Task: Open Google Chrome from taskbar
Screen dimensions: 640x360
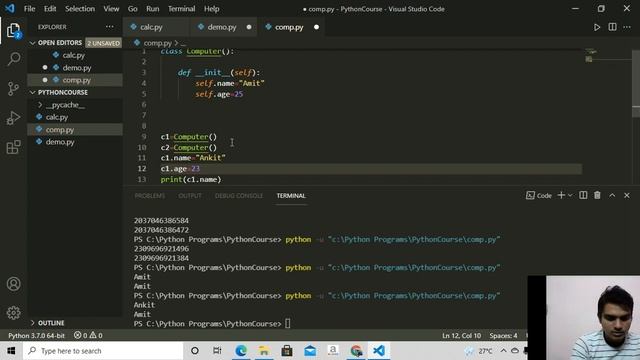Action: (x=356, y=351)
